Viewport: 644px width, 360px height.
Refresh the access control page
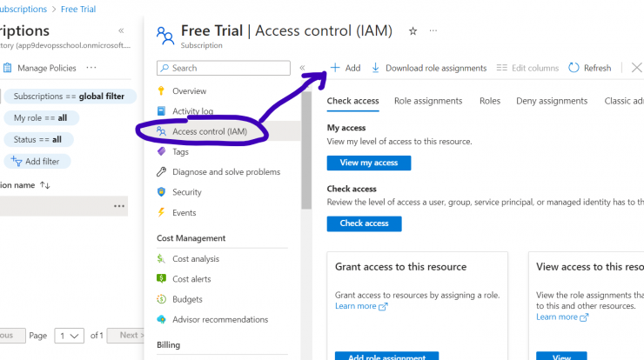point(590,68)
